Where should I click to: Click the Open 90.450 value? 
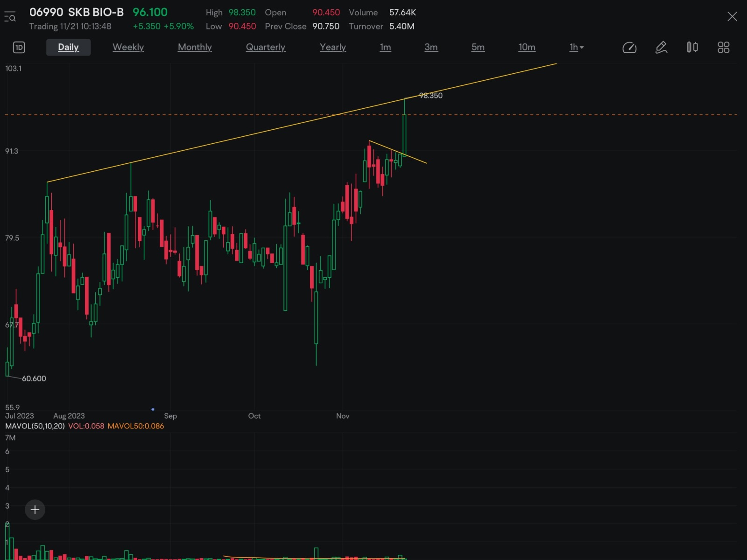click(326, 13)
